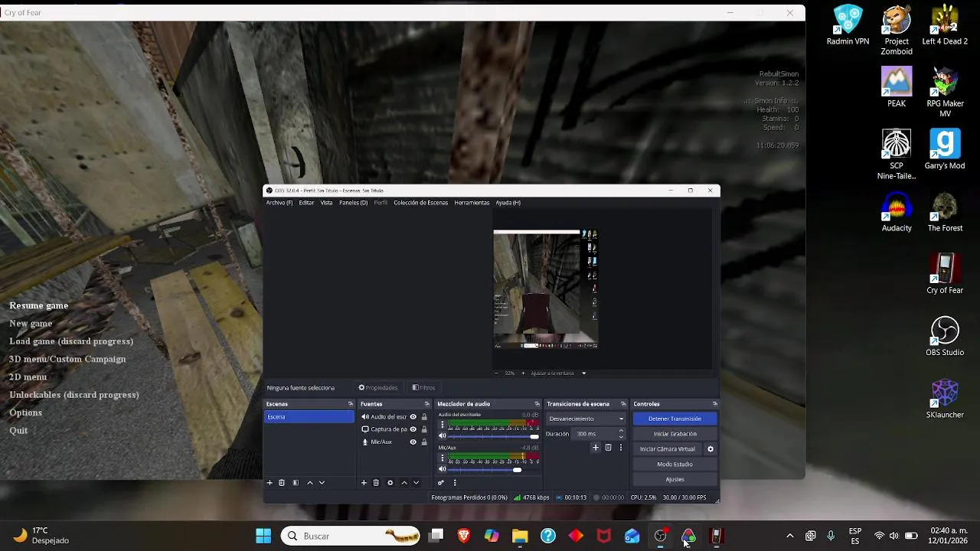Open transition properties menu dots
This screenshot has width=980, height=551.
(x=621, y=448)
